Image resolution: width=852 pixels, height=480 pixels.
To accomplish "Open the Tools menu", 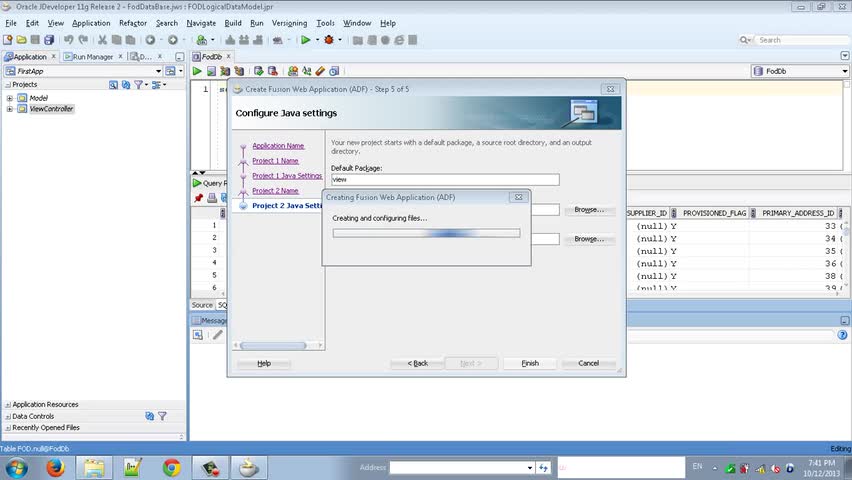I will (325, 23).
